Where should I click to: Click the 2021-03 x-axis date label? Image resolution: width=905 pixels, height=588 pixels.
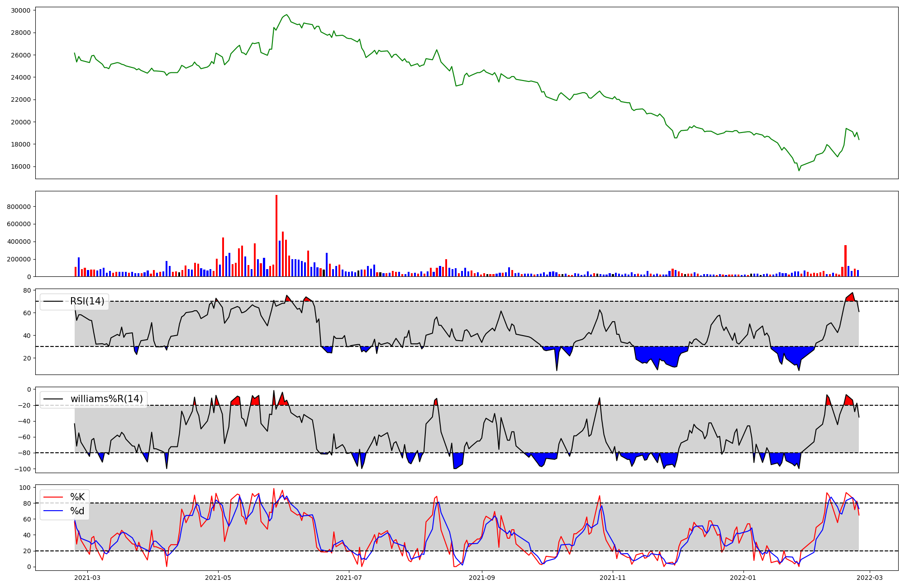87,578
